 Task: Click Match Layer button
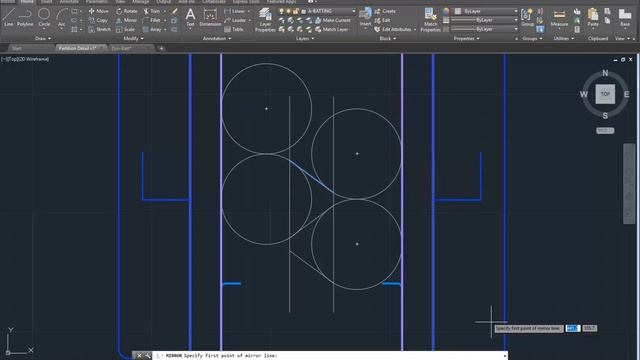click(331, 29)
